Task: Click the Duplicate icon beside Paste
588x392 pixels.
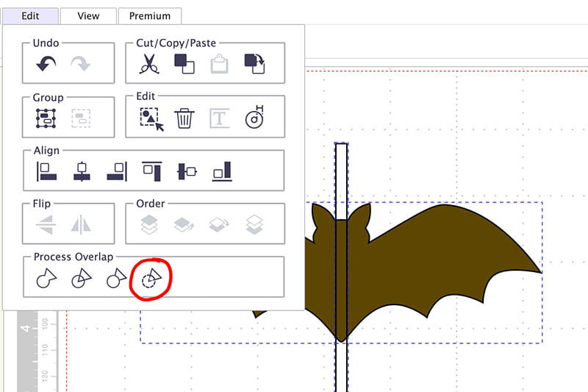Action: coord(254,65)
